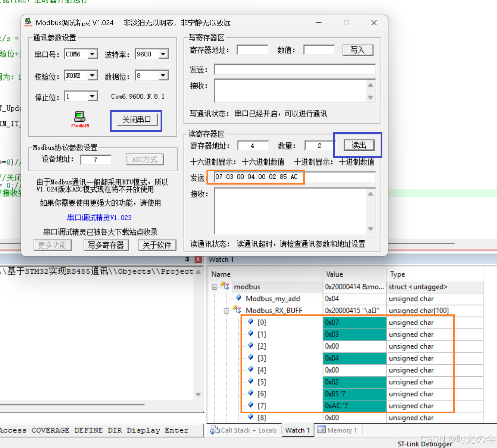Open the 串口号 COM6 dropdown
This screenshot has height=448, width=497.
pos(92,54)
